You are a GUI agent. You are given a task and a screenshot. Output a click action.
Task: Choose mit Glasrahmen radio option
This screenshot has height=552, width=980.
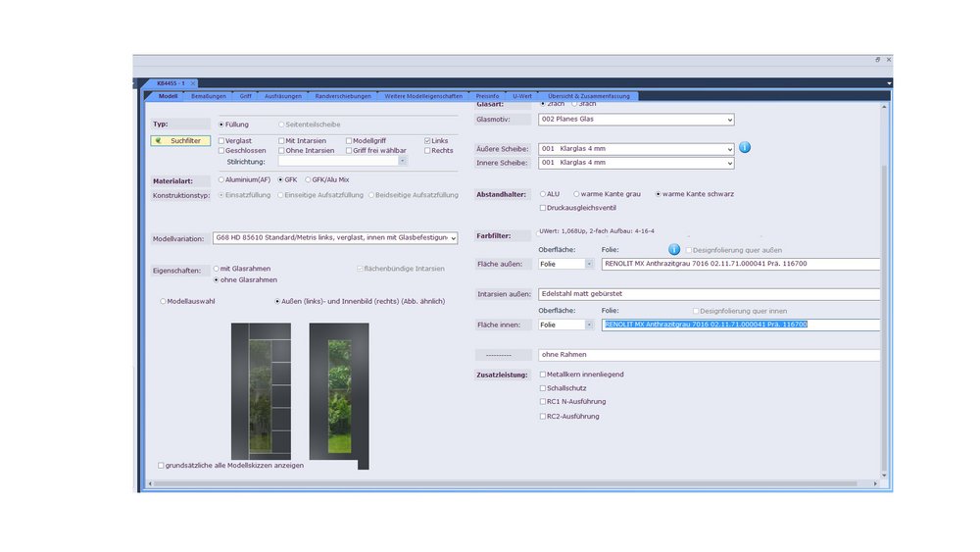coord(217,269)
